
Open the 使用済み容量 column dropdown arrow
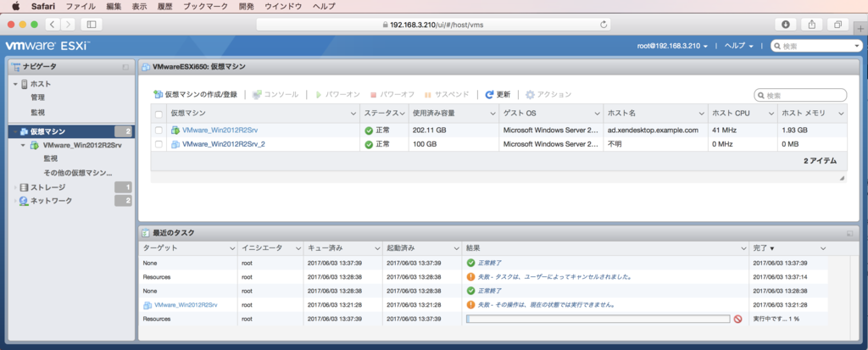click(492, 114)
